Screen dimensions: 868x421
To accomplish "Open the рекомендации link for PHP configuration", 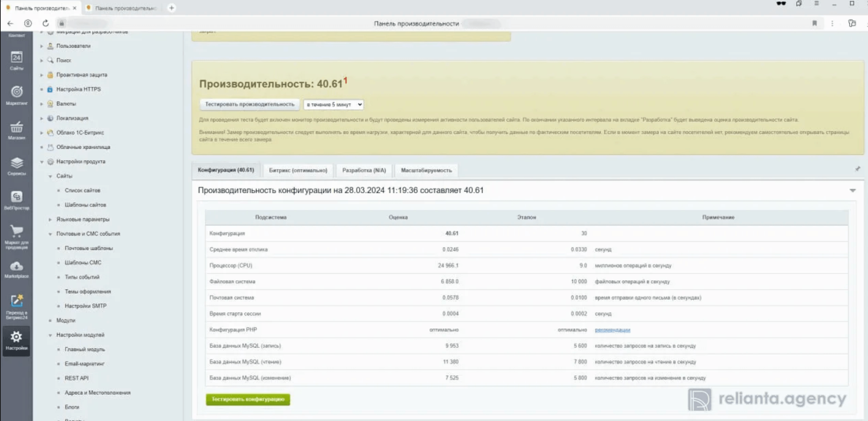I will coord(612,330).
